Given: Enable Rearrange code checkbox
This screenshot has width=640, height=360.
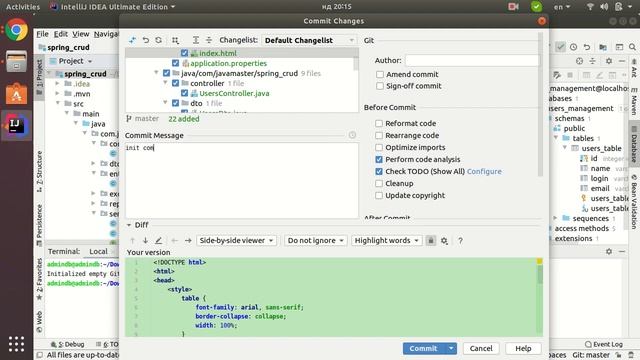Looking at the screenshot, I should [379, 136].
